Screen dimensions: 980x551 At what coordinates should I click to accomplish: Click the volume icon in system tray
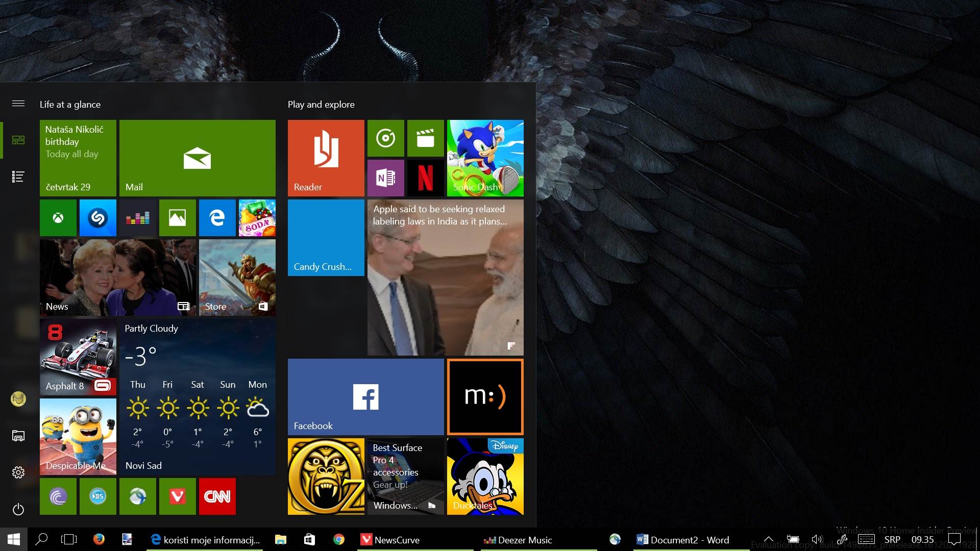point(817,539)
